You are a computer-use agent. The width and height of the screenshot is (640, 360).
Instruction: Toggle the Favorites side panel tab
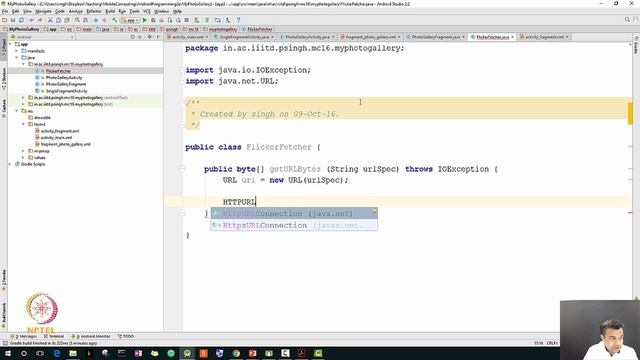click(4, 280)
